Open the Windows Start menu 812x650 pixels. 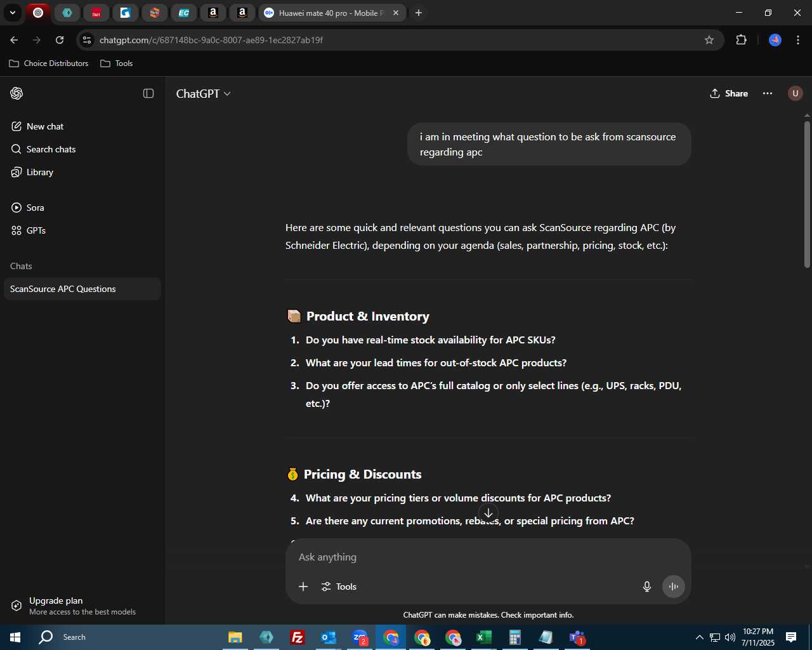15,637
